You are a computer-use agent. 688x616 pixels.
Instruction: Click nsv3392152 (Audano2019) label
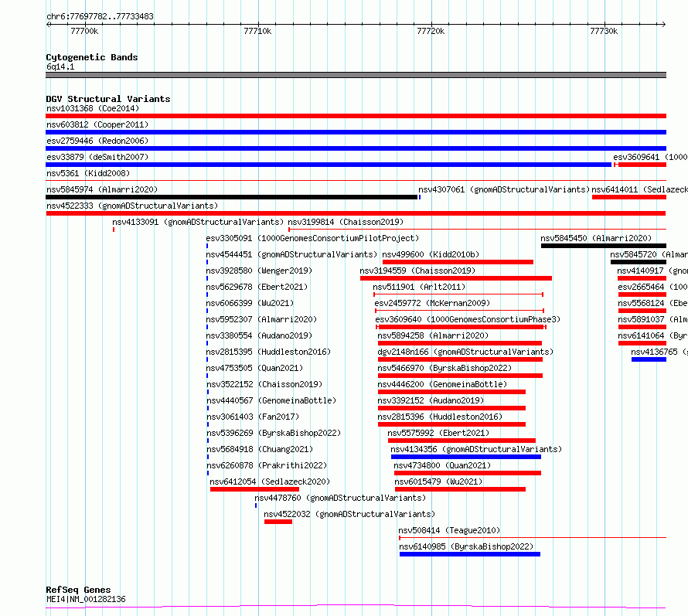(x=431, y=400)
